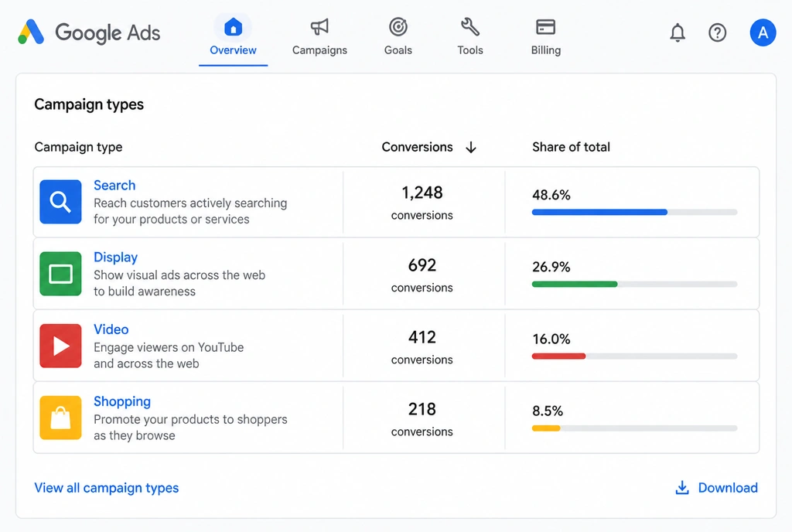Viewport: 792px width, 532px height.
Task: Click the Campaigns megaphone icon
Action: 319,27
